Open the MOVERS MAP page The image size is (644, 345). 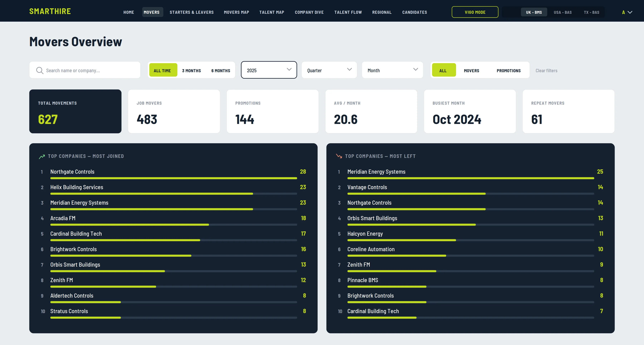click(236, 12)
